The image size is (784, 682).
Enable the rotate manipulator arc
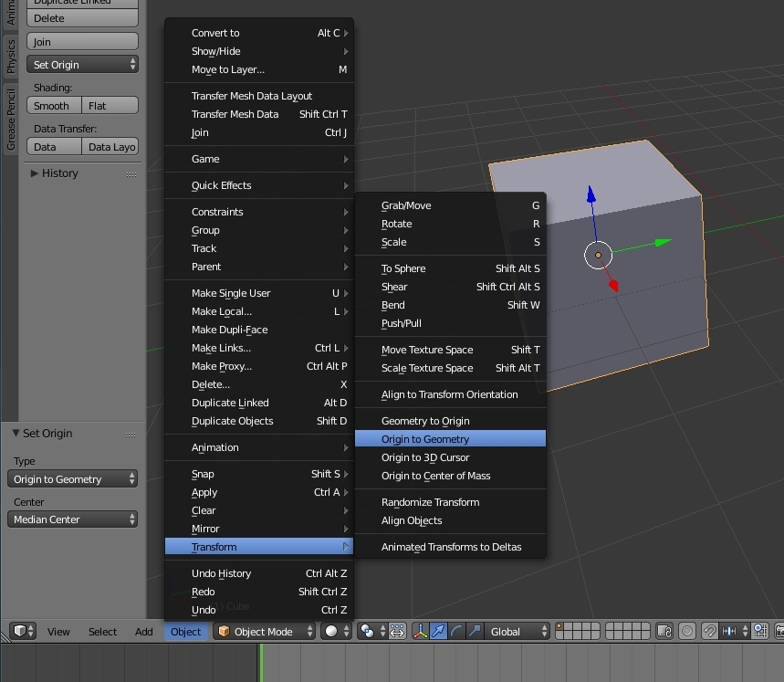click(x=456, y=631)
